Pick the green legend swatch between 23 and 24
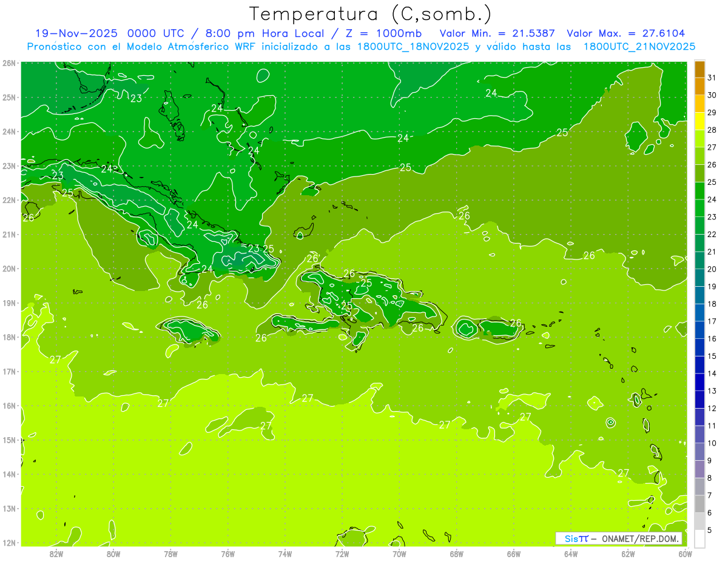The width and height of the screenshot is (728, 562). click(699, 208)
